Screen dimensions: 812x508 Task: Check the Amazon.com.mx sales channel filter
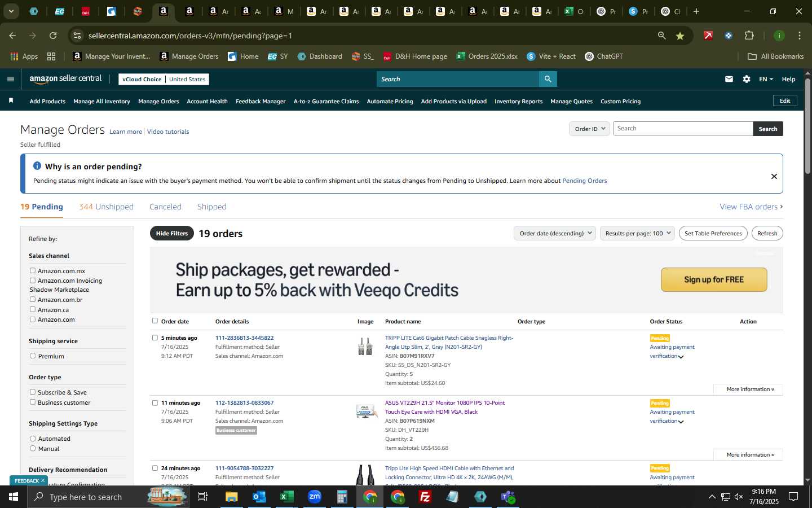click(x=33, y=271)
